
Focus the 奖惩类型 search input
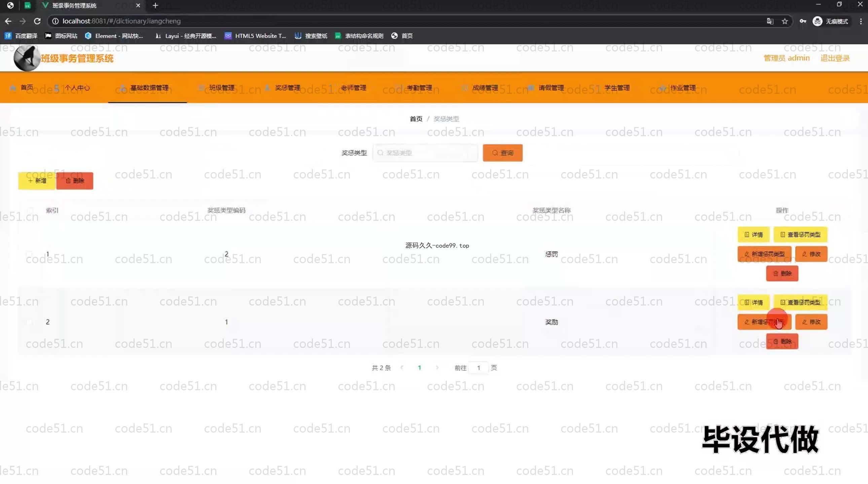[x=425, y=153]
